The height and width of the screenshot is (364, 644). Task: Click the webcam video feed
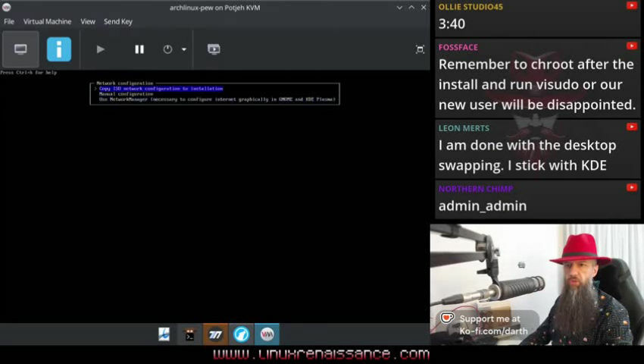click(x=537, y=284)
